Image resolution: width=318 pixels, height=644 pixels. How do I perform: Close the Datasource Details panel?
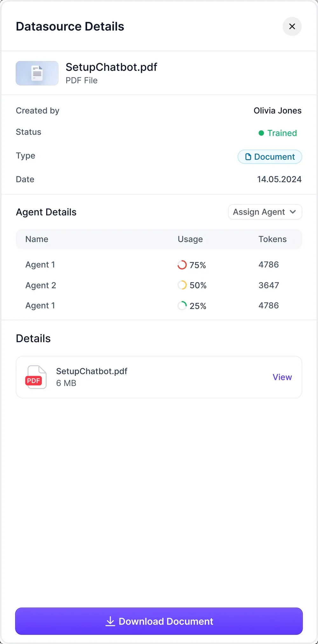(x=292, y=26)
